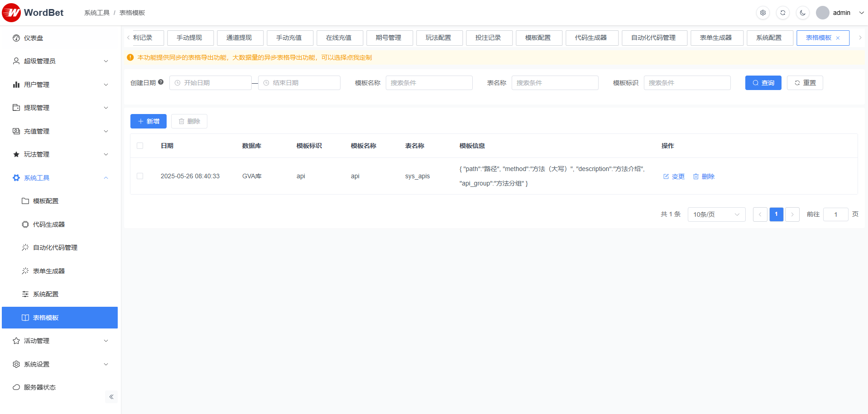Click the WordBet logo
This screenshot has width=868, height=414.
(x=33, y=13)
